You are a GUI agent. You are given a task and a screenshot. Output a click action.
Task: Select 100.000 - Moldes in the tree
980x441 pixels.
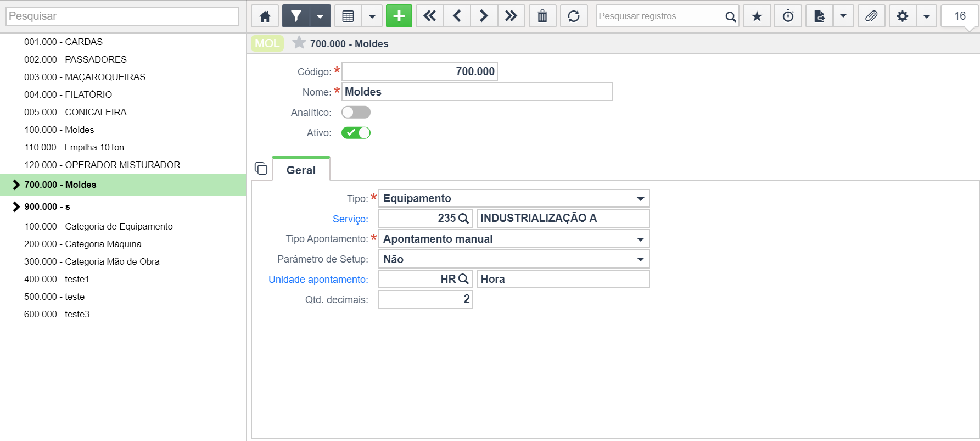pyautogui.click(x=59, y=130)
